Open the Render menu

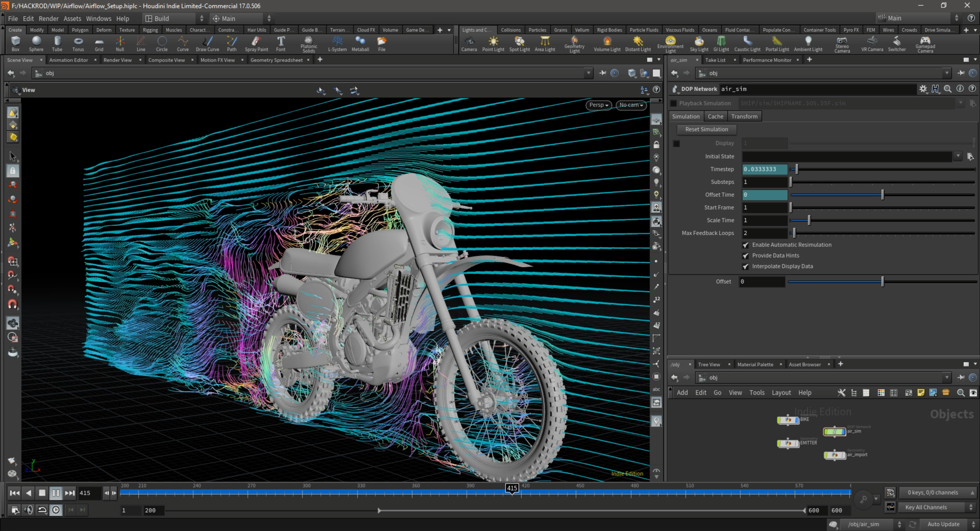coord(49,18)
